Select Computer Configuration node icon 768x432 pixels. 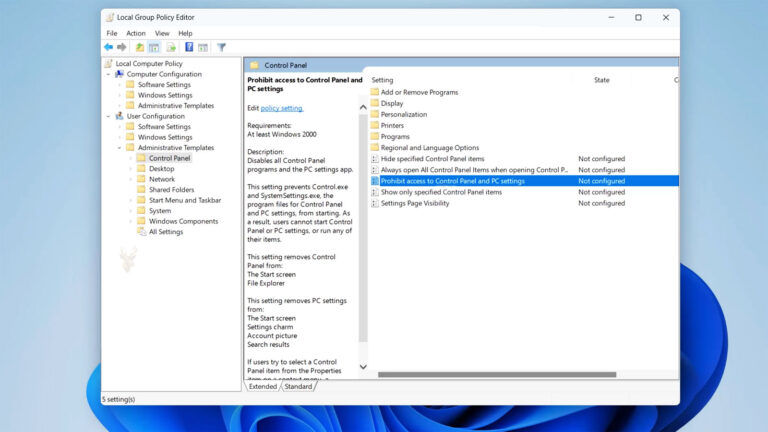coord(120,74)
